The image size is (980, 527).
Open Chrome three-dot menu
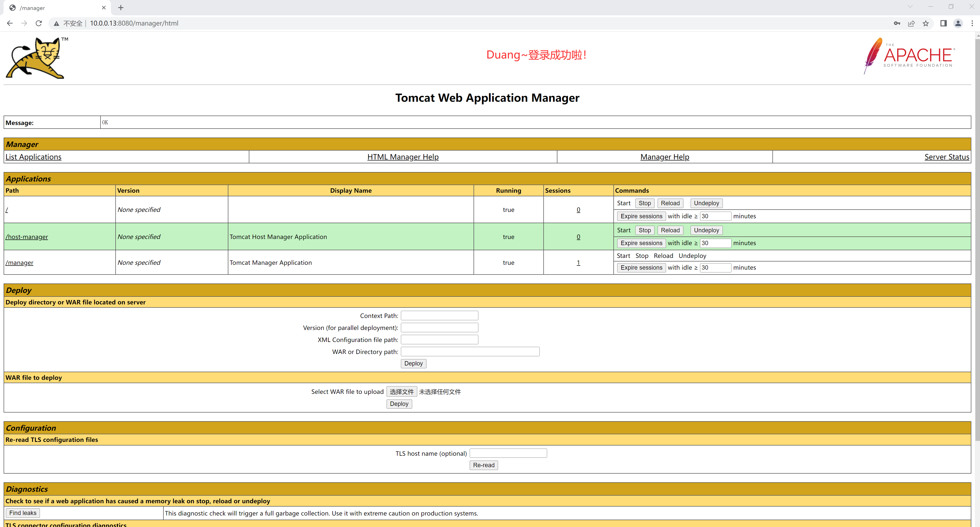(x=972, y=23)
